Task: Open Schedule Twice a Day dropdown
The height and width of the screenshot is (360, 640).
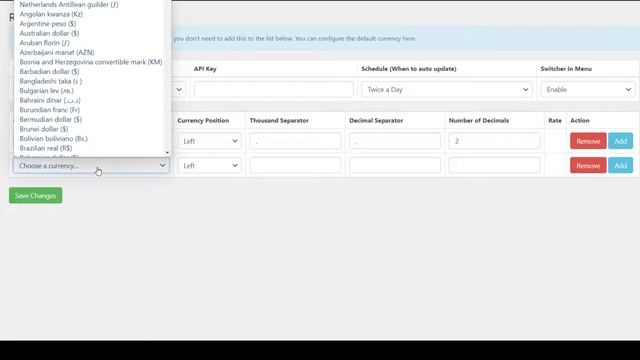Action: point(447,89)
